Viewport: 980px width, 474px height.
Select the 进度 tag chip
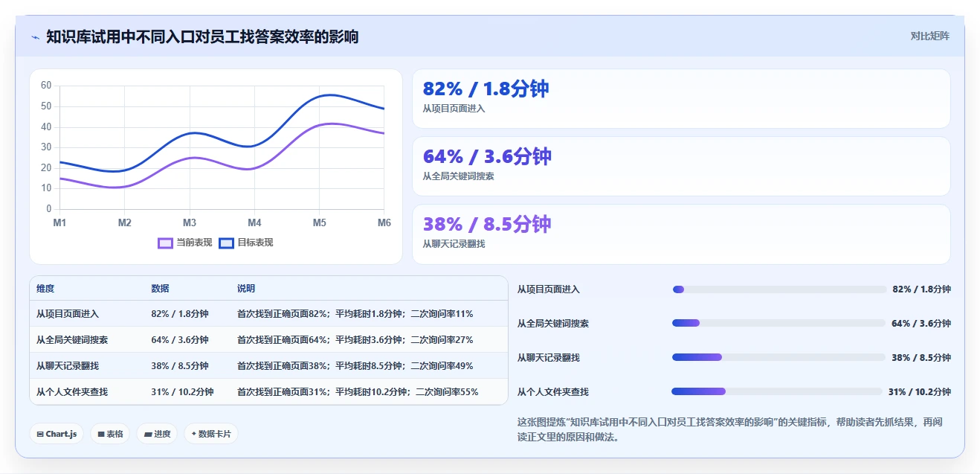pyautogui.click(x=157, y=434)
